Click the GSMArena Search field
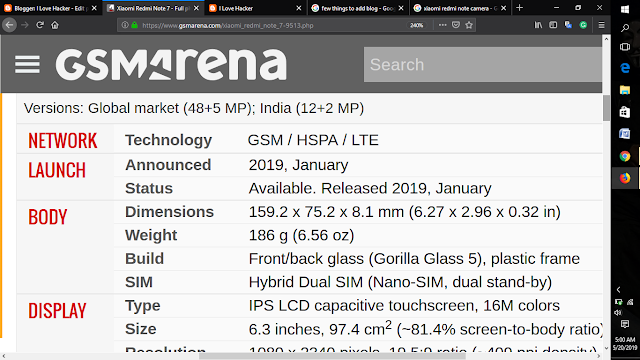Viewport: 640px width, 360px height. (x=483, y=64)
